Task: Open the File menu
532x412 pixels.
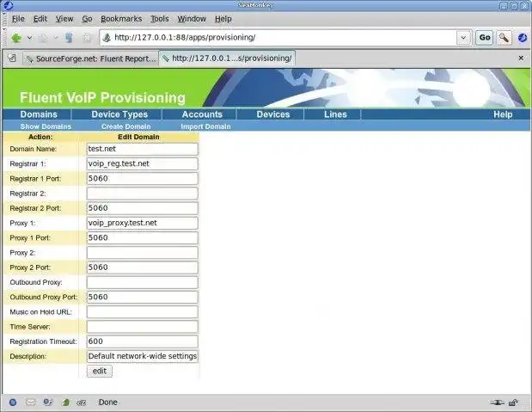Action: tap(18, 19)
